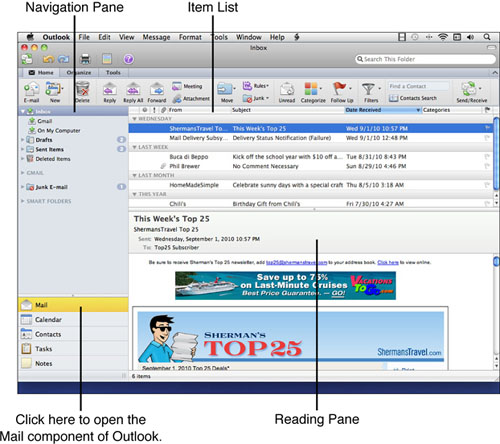Screen dimensions: 500x444
Task: Click the Send/Receive icon in ribbon
Action: click(x=469, y=89)
